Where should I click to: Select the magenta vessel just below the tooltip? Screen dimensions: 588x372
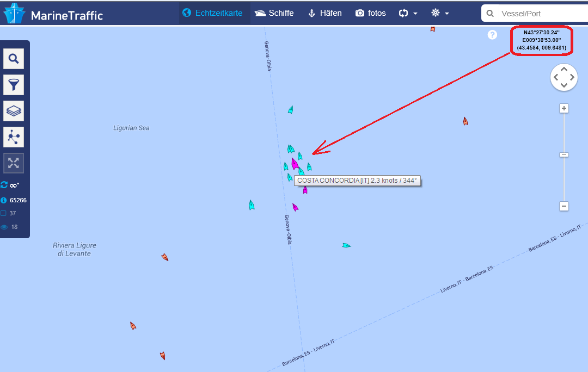point(305,190)
